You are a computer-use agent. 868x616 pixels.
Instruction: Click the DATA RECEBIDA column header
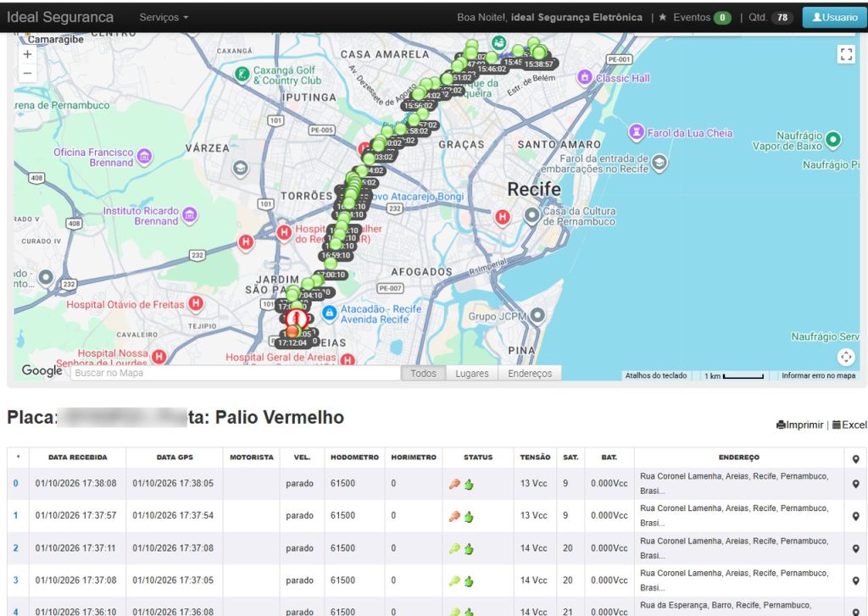(x=77, y=458)
